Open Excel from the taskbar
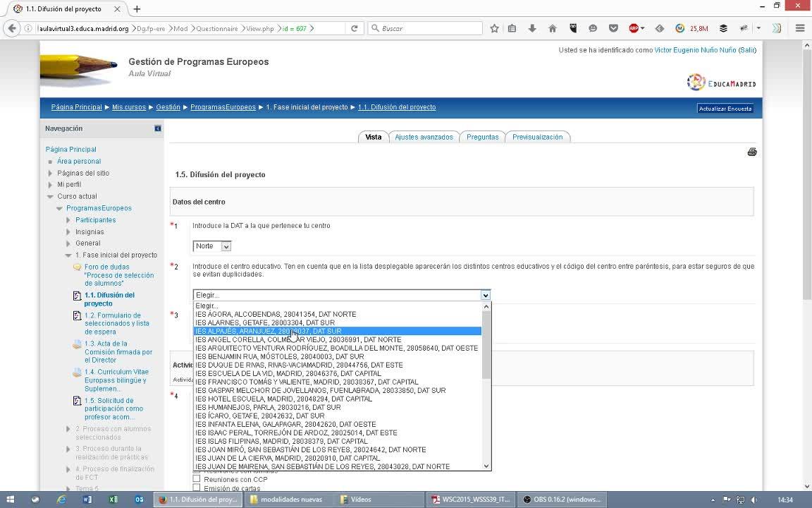The image size is (812, 508). pyautogui.click(x=113, y=500)
